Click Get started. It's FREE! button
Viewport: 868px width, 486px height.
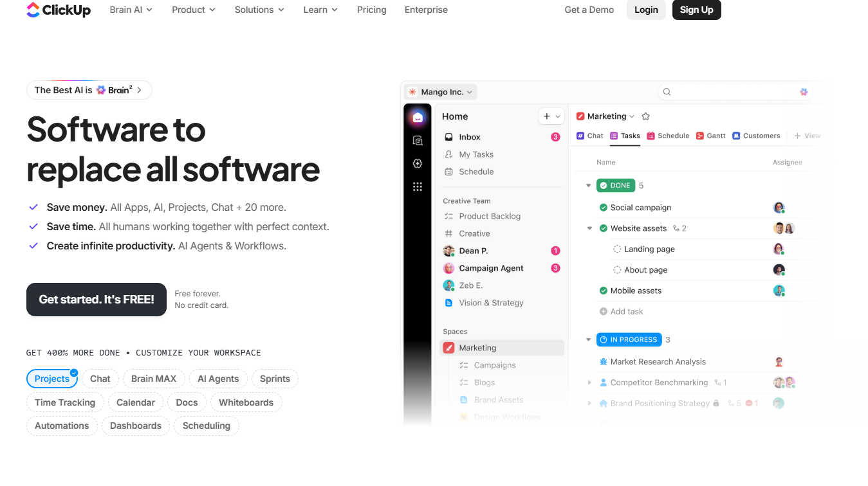tap(97, 300)
